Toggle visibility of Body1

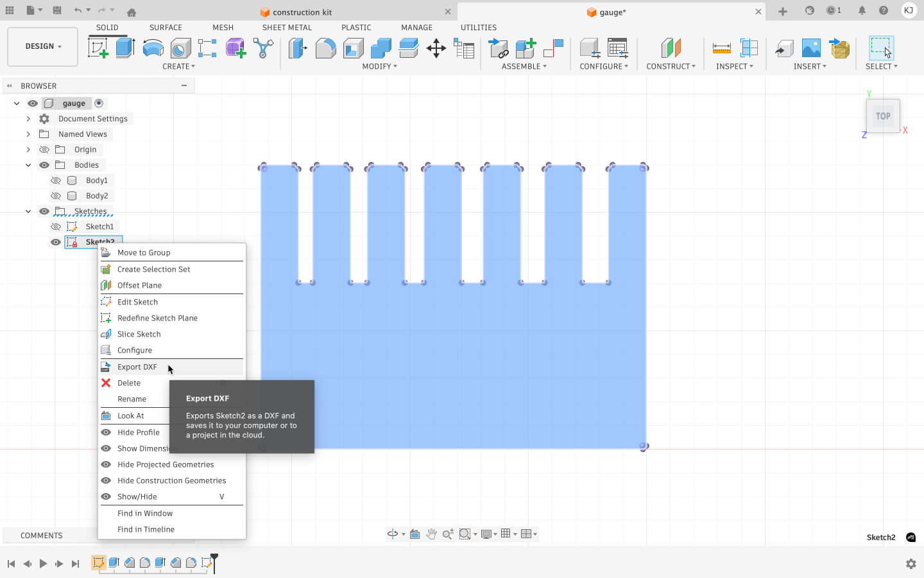56,180
